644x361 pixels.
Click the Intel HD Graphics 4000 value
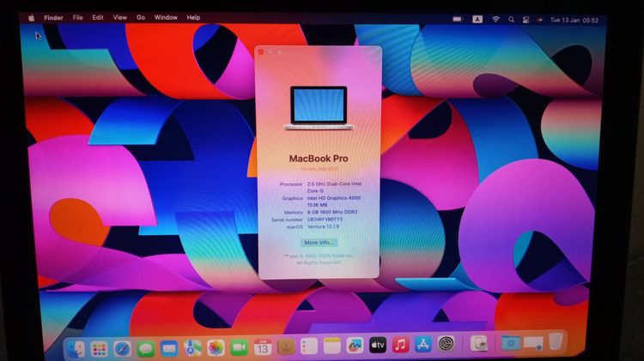click(334, 201)
